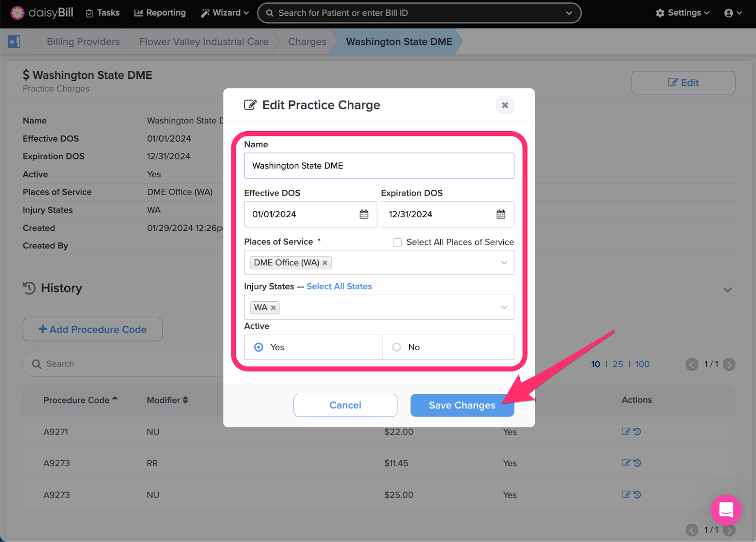Sort by the Modifier column

[x=167, y=400]
